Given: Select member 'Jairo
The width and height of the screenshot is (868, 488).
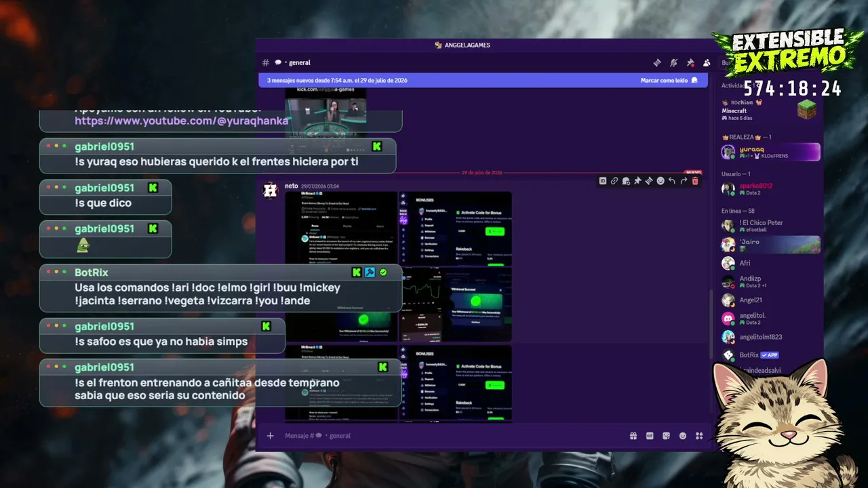Looking at the screenshot, I should pyautogui.click(x=770, y=244).
